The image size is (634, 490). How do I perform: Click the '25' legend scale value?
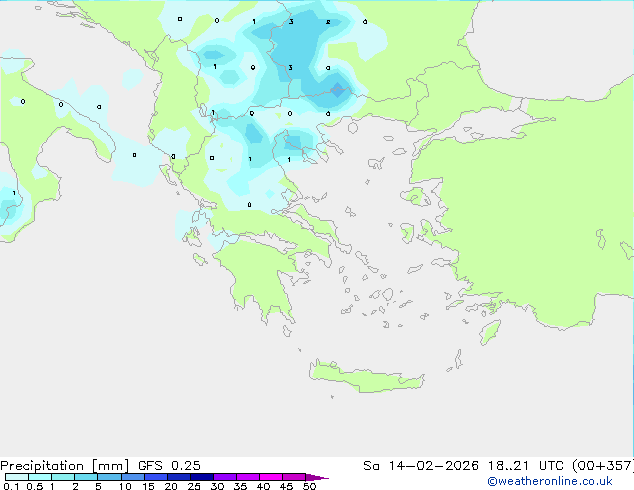coord(194,486)
